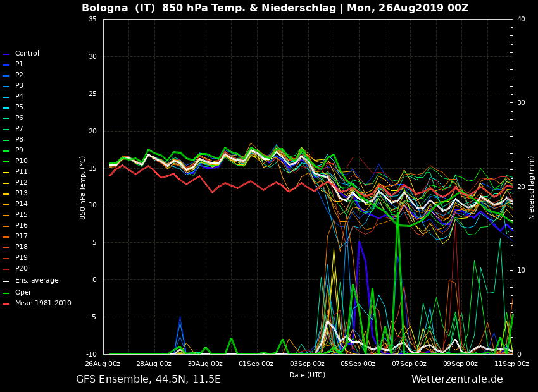Click the green Oper legend color line
The height and width of the screenshot is (392, 538).
pos(6,293)
